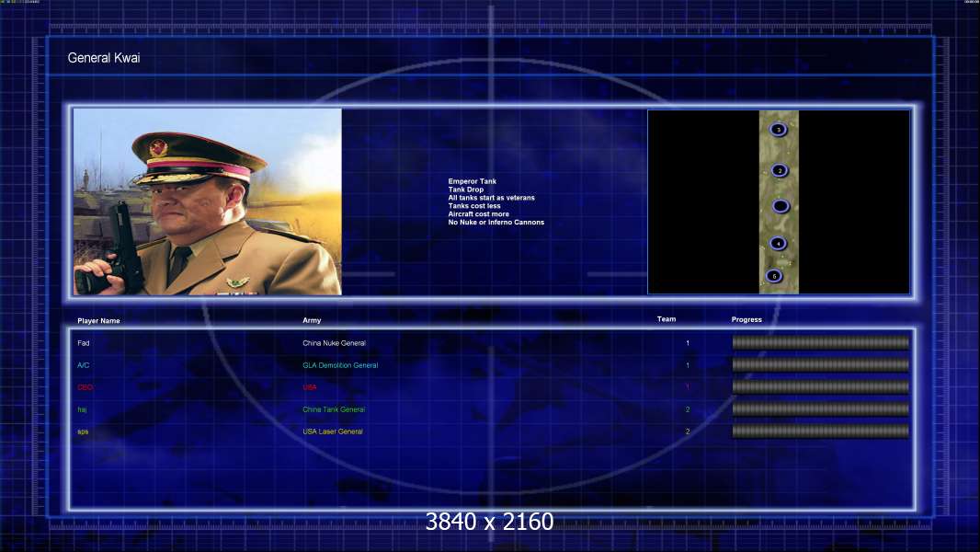Click the Progress column header
Viewport: 980px width, 552px height.
pos(746,319)
